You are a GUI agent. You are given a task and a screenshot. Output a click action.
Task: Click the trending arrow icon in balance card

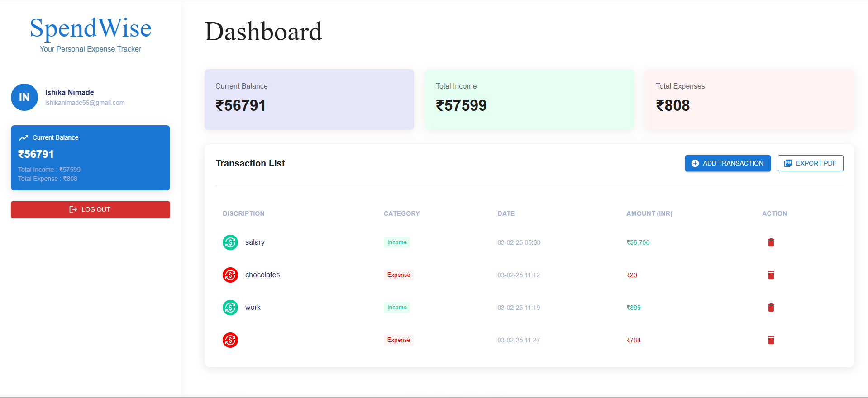point(24,138)
